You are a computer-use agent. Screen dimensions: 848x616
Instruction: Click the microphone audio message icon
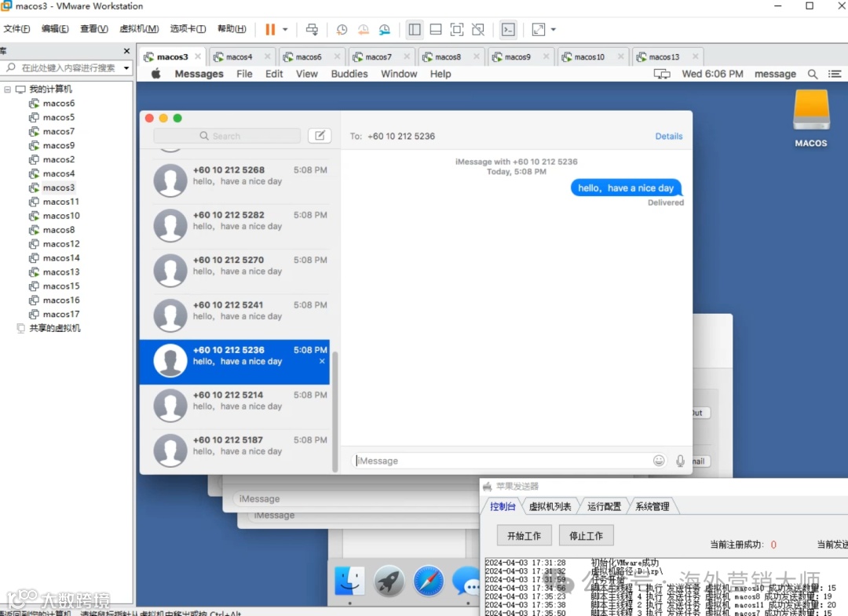coord(680,461)
